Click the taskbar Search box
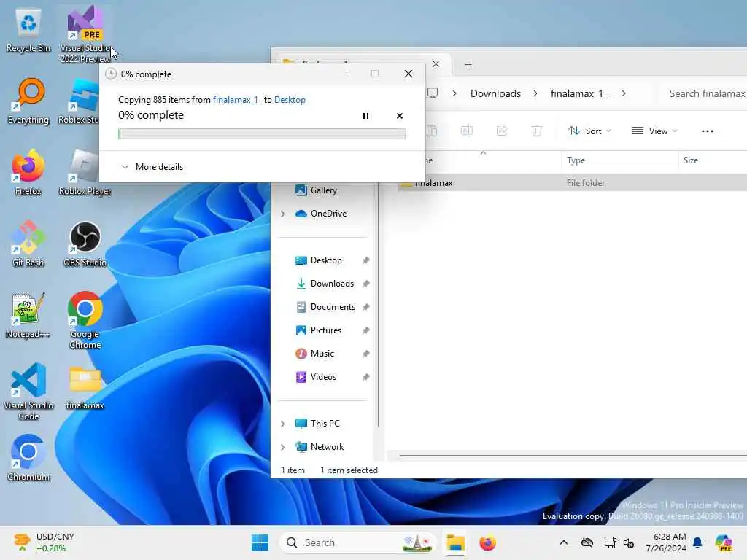 [357, 542]
